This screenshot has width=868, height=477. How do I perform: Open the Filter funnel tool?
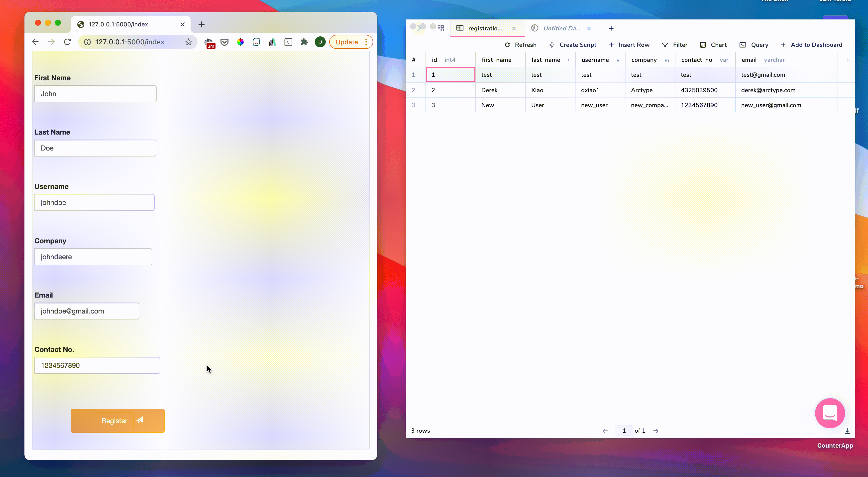pos(665,45)
